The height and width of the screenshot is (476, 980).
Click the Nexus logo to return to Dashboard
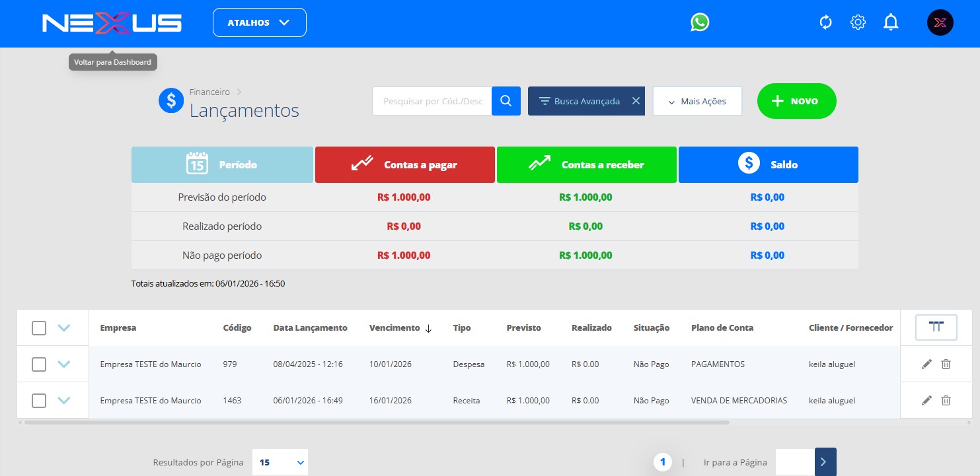click(x=112, y=24)
